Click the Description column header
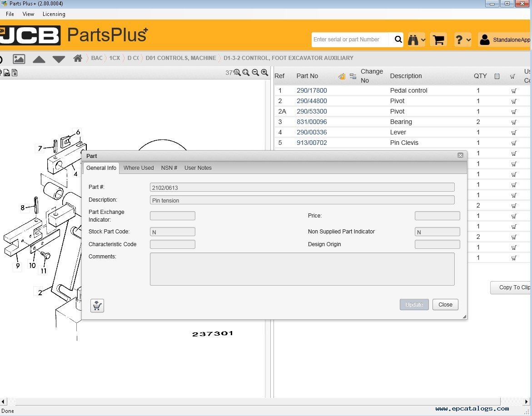This screenshot has width=532, height=416. click(x=406, y=76)
